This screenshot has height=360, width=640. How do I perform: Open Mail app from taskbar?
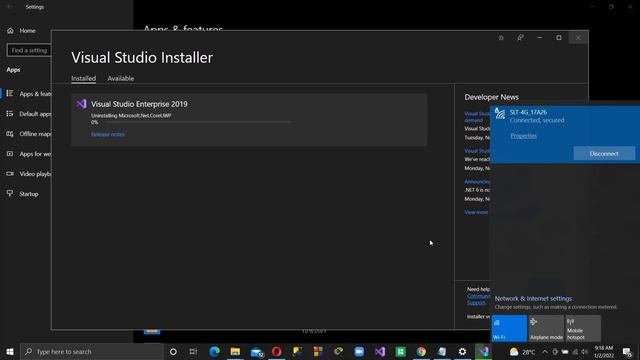click(256, 351)
